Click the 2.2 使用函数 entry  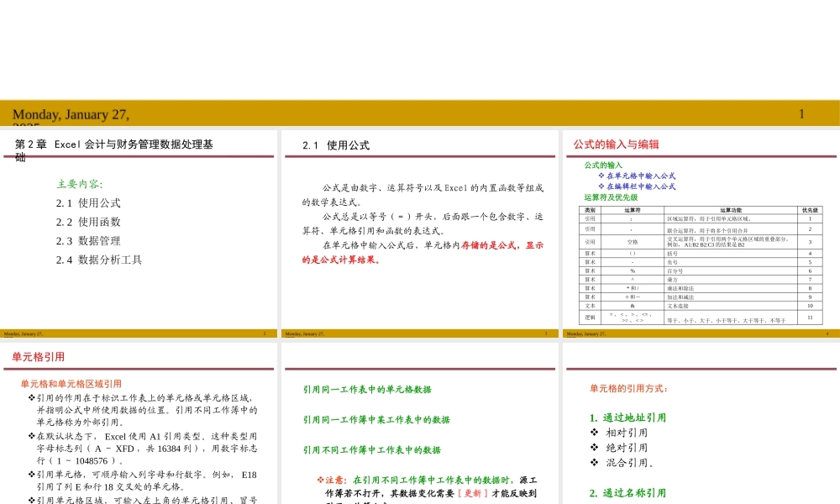[87, 222]
